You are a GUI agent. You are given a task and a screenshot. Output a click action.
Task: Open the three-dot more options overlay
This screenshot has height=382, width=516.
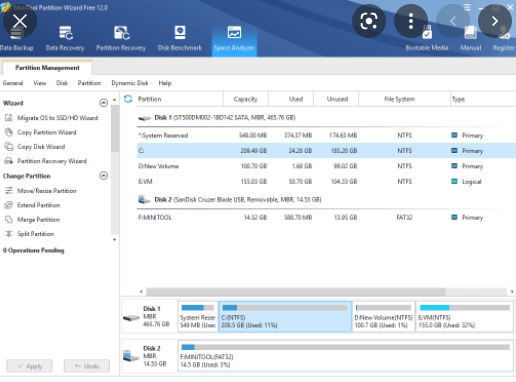[x=411, y=21]
